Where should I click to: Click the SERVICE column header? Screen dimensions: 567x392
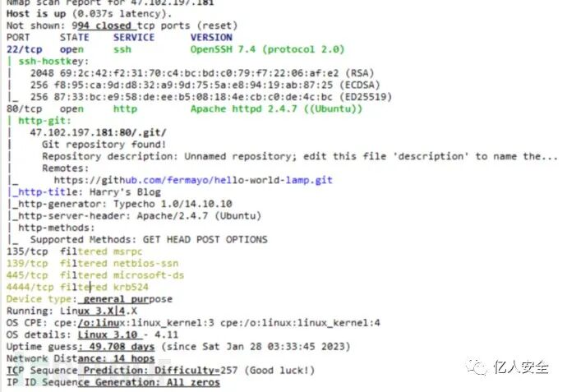[134, 38]
